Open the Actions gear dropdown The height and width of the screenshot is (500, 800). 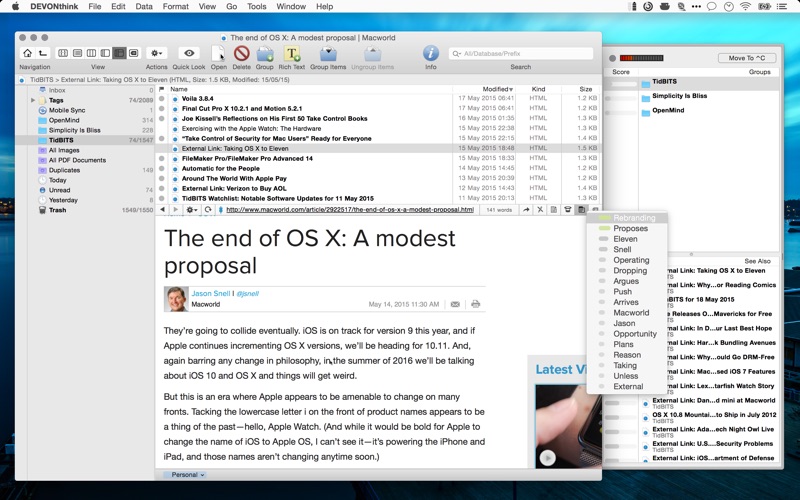tap(156, 53)
